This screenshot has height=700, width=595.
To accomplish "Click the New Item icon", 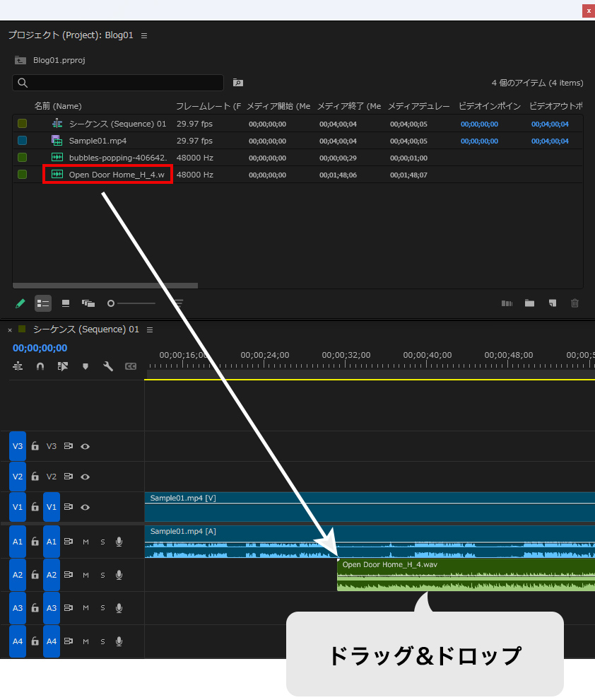I will tap(553, 303).
